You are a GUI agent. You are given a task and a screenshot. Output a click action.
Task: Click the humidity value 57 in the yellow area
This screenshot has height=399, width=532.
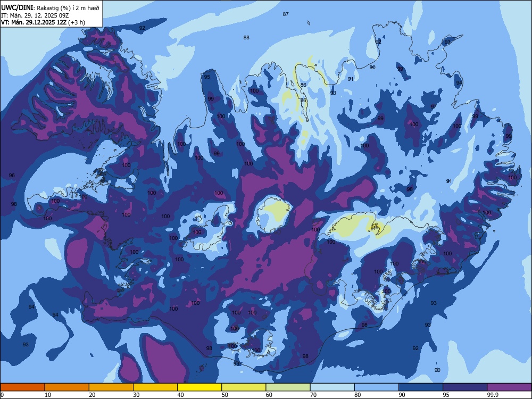(x=375, y=226)
